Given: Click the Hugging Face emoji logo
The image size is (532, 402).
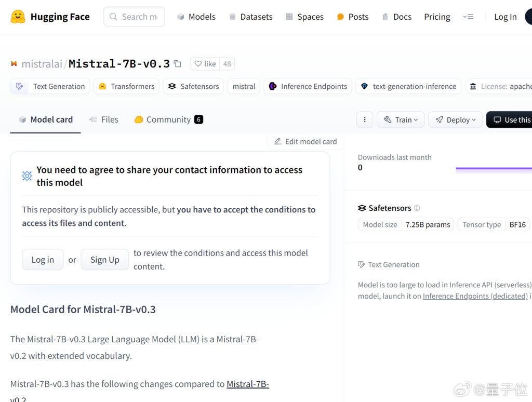Looking at the screenshot, I should (x=18, y=17).
